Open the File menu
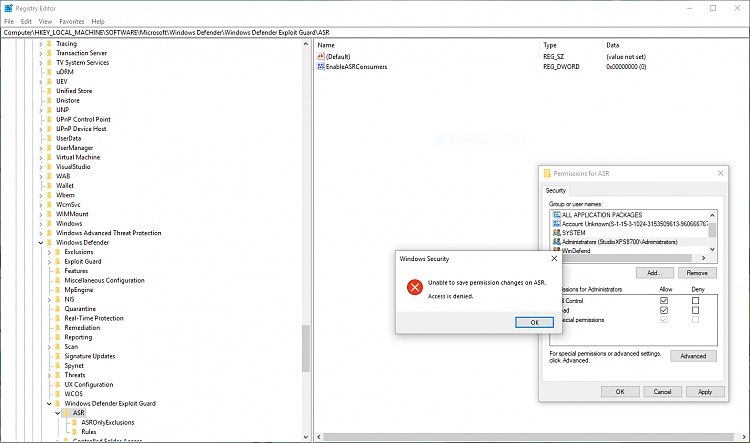 tap(9, 22)
